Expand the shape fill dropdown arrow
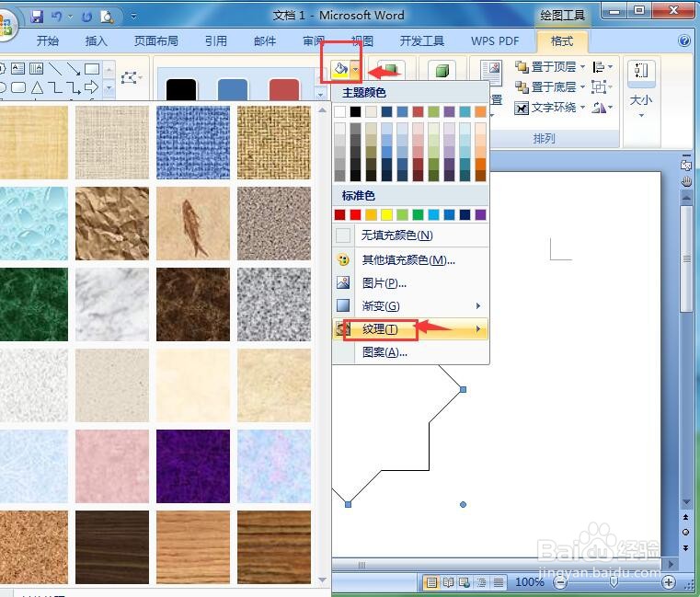Image resolution: width=700 pixels, height=597 pixels. tap(355, 70)
